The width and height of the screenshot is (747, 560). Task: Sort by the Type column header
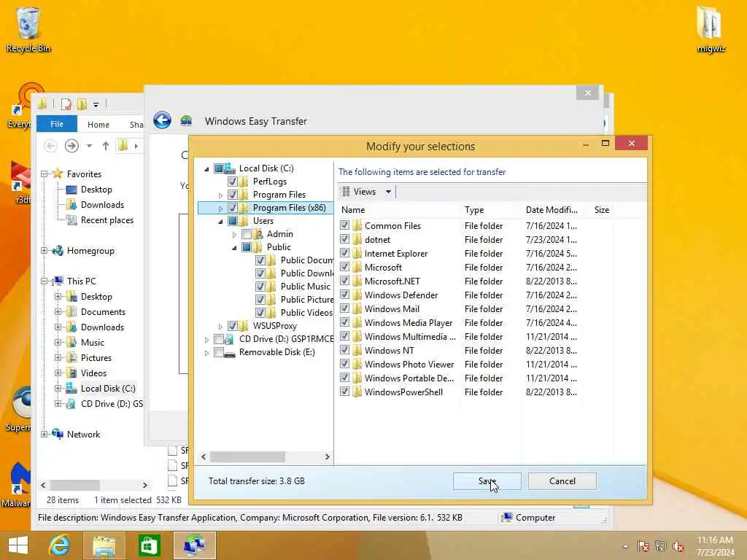490,209
